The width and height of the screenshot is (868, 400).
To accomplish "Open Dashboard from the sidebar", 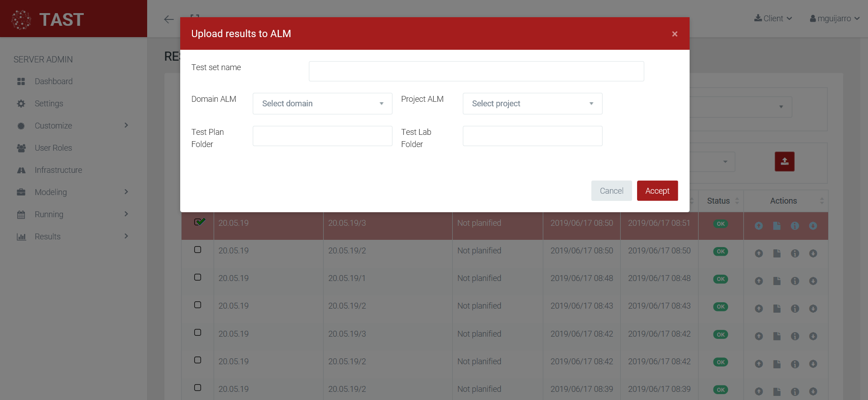I will click(53, 81).
